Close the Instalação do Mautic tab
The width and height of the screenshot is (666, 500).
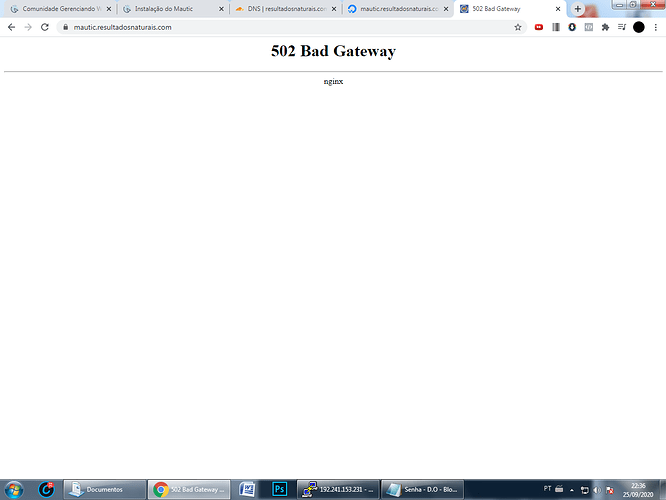click(x=221, y=8)
